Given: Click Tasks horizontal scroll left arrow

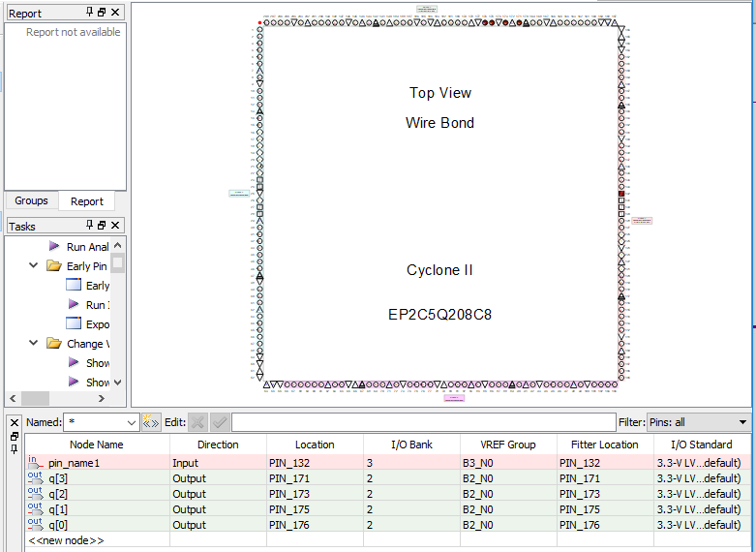Looking at the screenshot, I should [13, 399].
